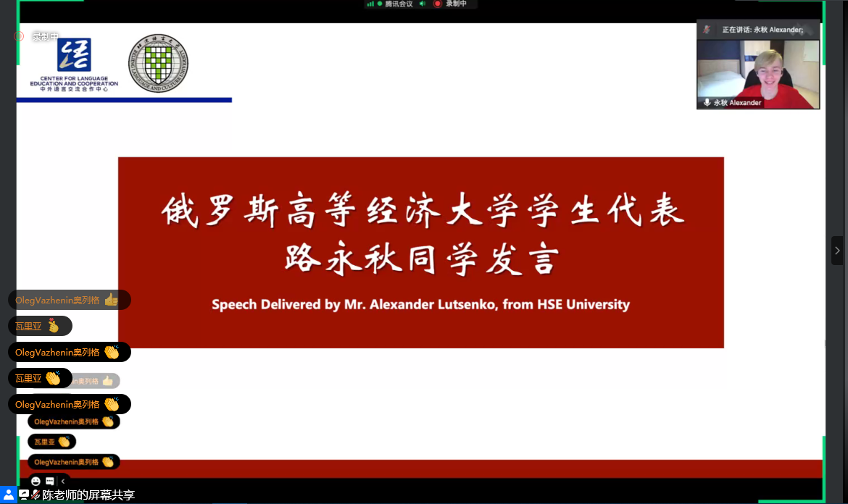Toggle the muted microphone icon beside 陈老师

point(35,495)
